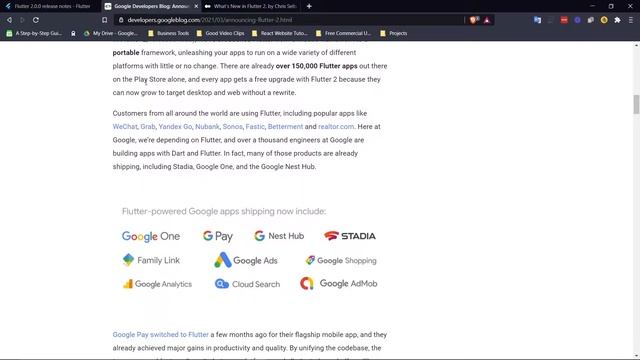Expand the Good Video Clips bookmark folder
The width and height of the screenshot is (640, 360).
click(x=220, y=33)
